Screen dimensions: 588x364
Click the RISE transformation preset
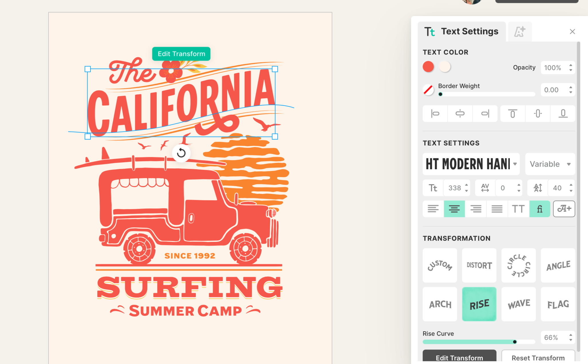pos(479,303)
